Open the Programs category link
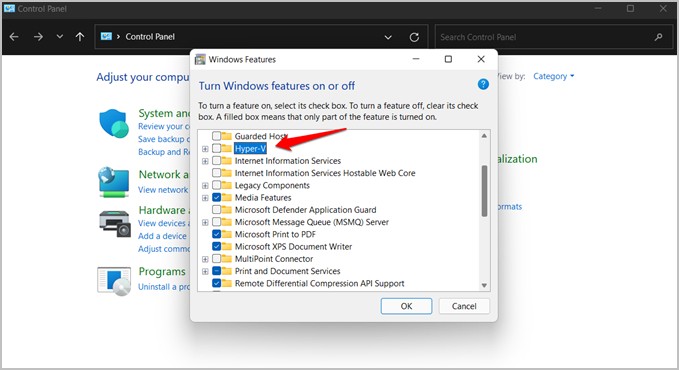 click(162, 272)
